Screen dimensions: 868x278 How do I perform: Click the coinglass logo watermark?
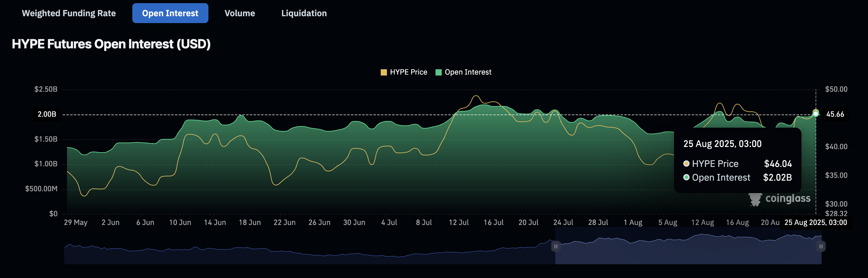click(780, 199)
